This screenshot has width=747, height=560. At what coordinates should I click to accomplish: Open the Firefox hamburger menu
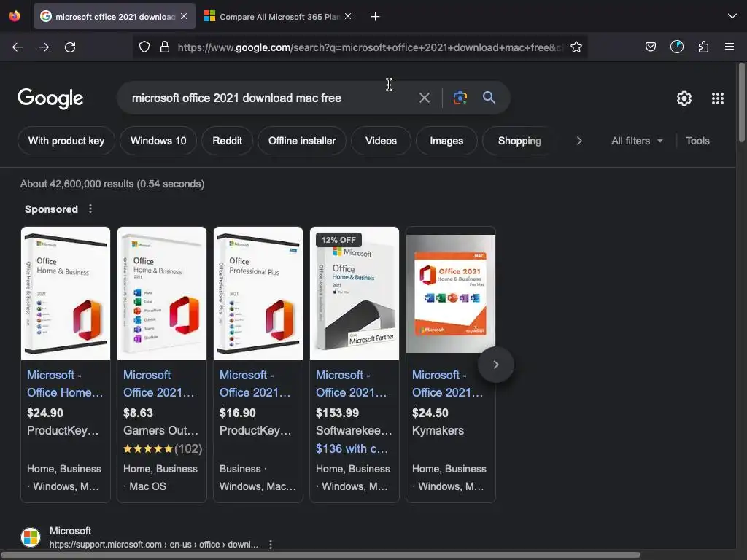click(x=729, y=47)
